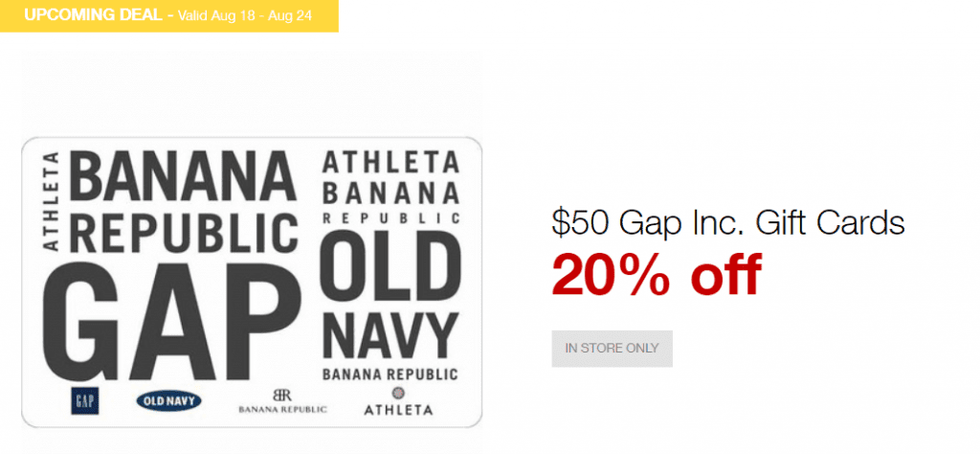Click the vertical ATHLETA text on card

pos(52,201)
